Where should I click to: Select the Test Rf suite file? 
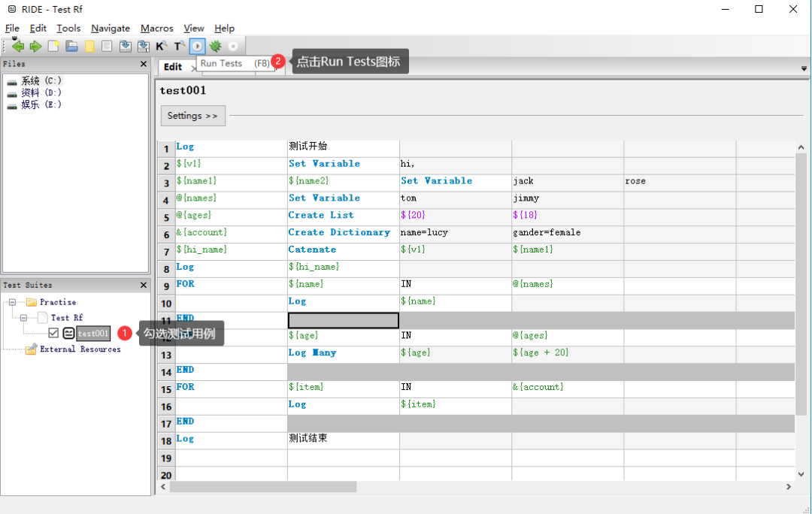67,318
